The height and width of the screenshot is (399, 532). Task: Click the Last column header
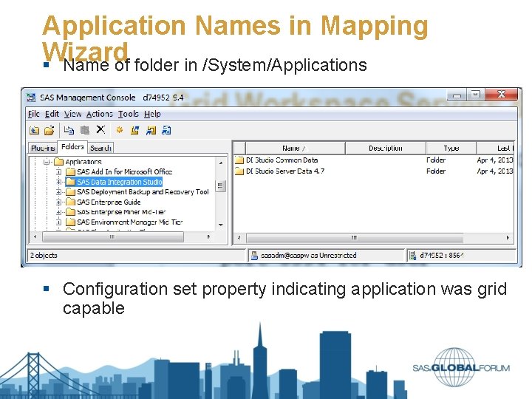tap(495, 149)
